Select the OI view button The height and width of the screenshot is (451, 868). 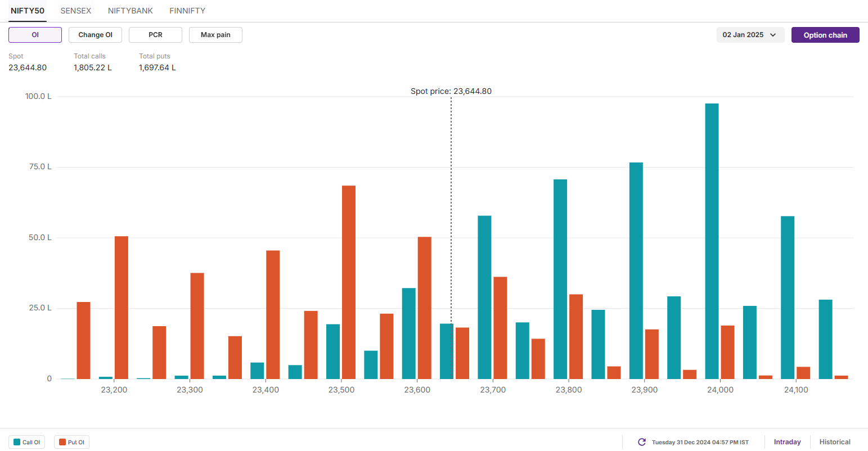pos(35,35)
